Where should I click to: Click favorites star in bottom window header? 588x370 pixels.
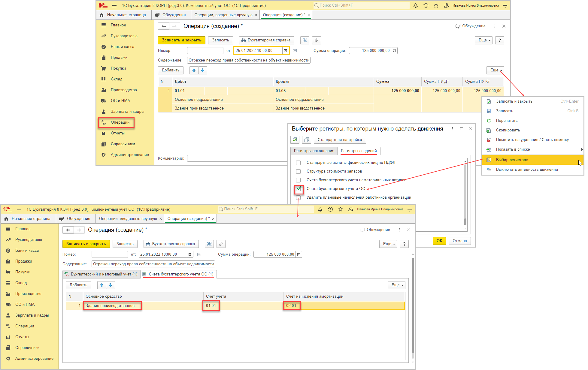341,209
